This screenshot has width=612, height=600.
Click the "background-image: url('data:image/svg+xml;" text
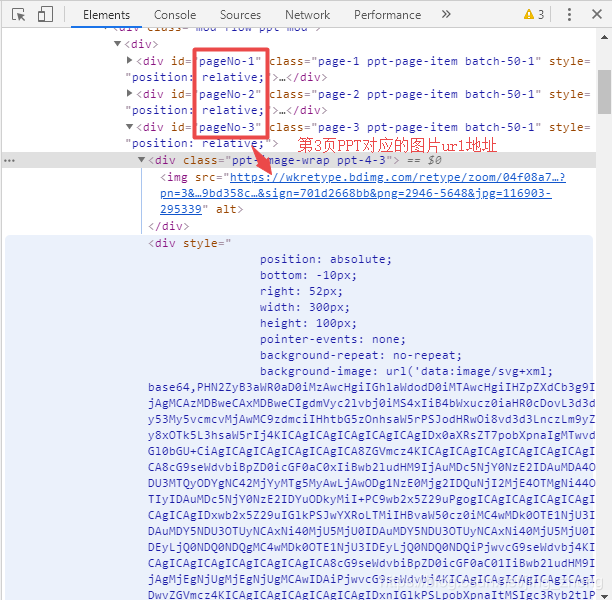click(x=406, y=371)
